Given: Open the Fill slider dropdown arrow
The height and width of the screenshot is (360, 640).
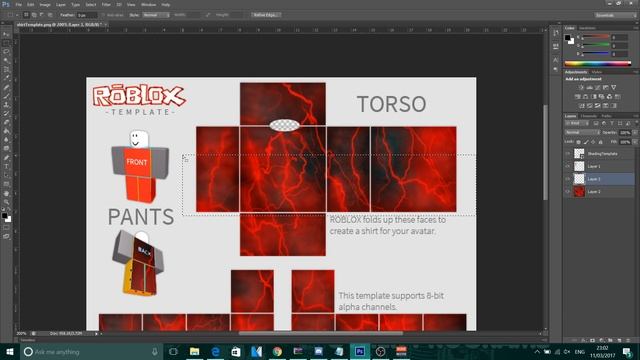Looking at the screenshot, I should point(634,142).
